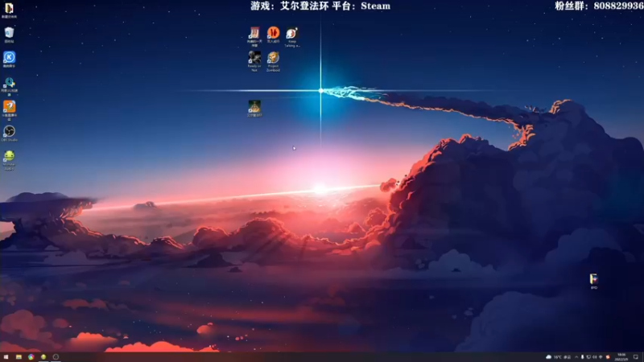
Task: Open the colorful round browser taskbar icon
Action: click(31, 357)
